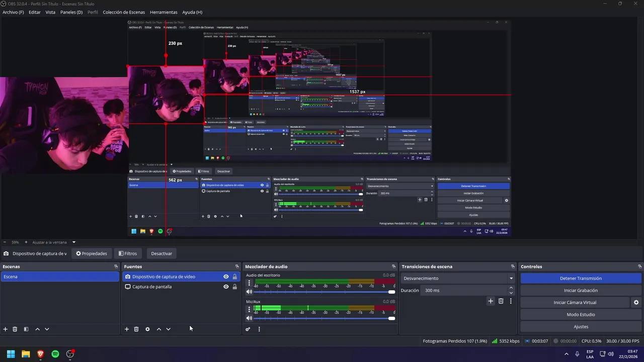Open the Vista menu

coord(50,12)
